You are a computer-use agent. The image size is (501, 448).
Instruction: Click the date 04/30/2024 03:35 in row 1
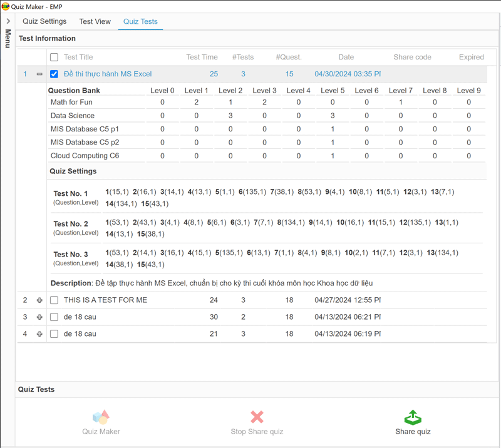[348, 74]
